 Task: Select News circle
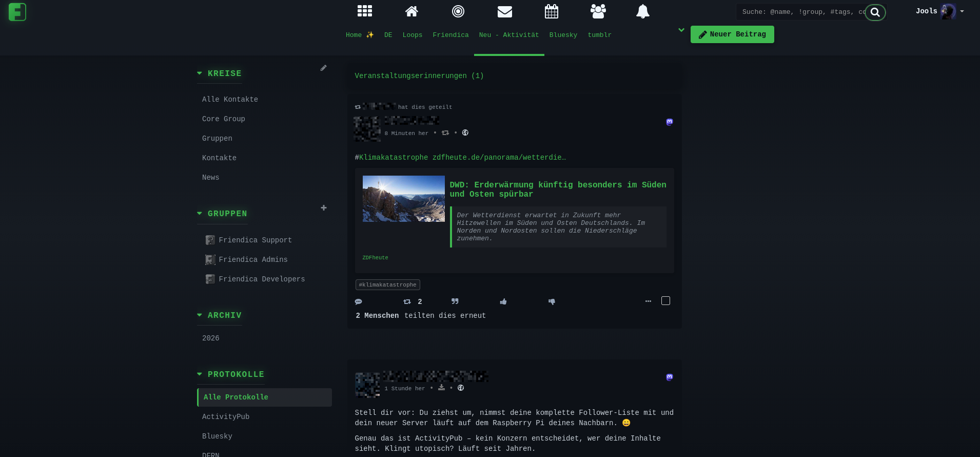pyautogui.click(x=210, y=178)
